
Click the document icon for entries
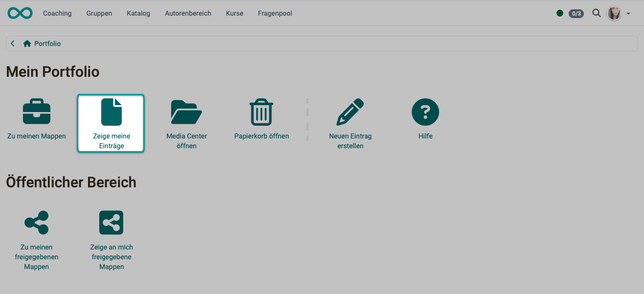pyautogui.click(x=111, y=112)
